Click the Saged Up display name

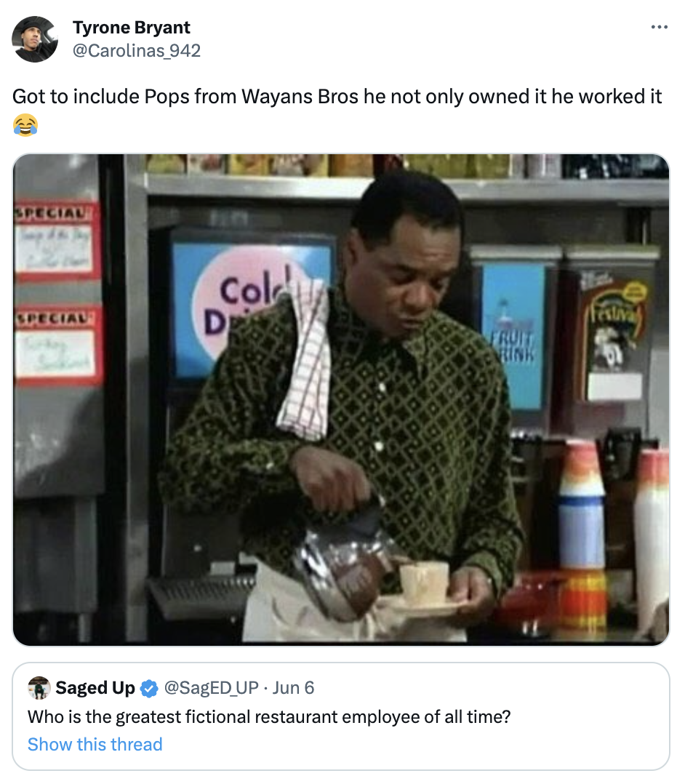click(x=95, y=688)
